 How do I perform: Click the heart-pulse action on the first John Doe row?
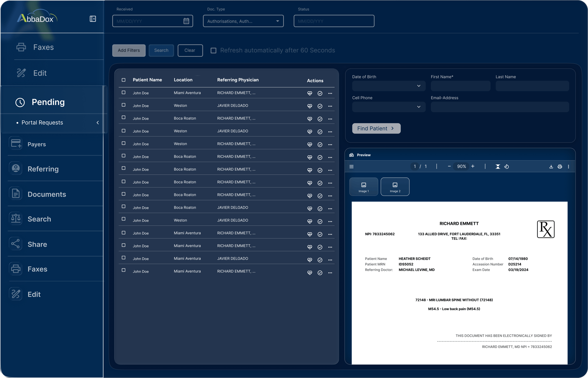[310, 93]
